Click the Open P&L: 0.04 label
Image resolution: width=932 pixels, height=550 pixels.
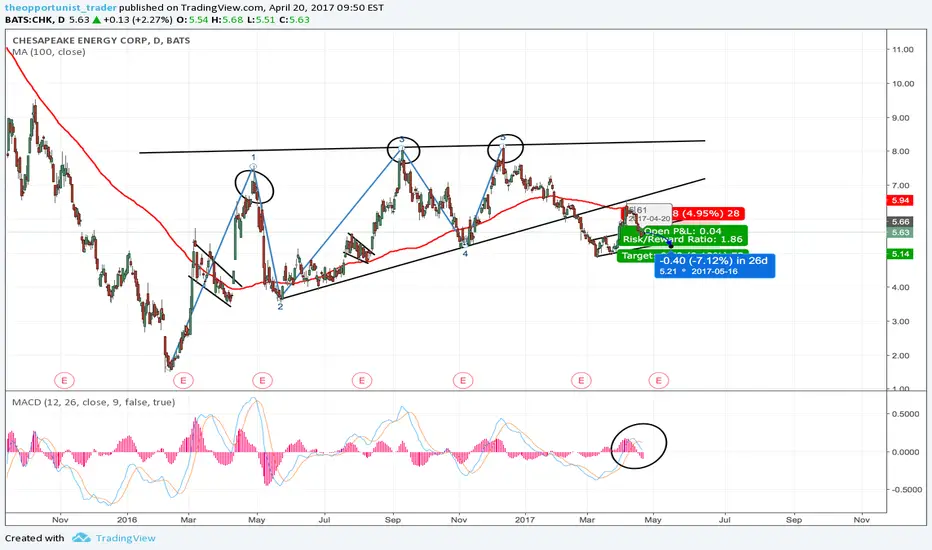(x=683, y=231)
